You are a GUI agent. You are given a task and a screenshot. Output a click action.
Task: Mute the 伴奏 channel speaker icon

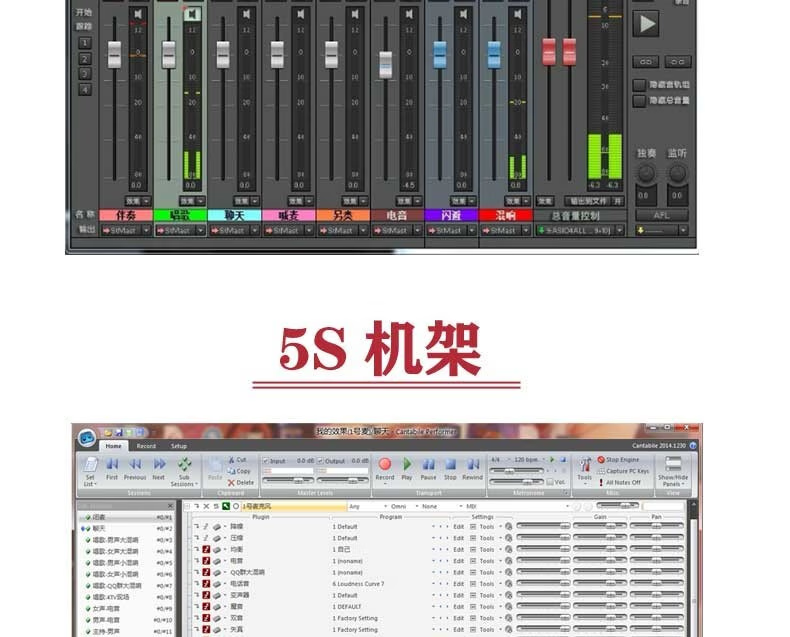click(x=138, y=14)
